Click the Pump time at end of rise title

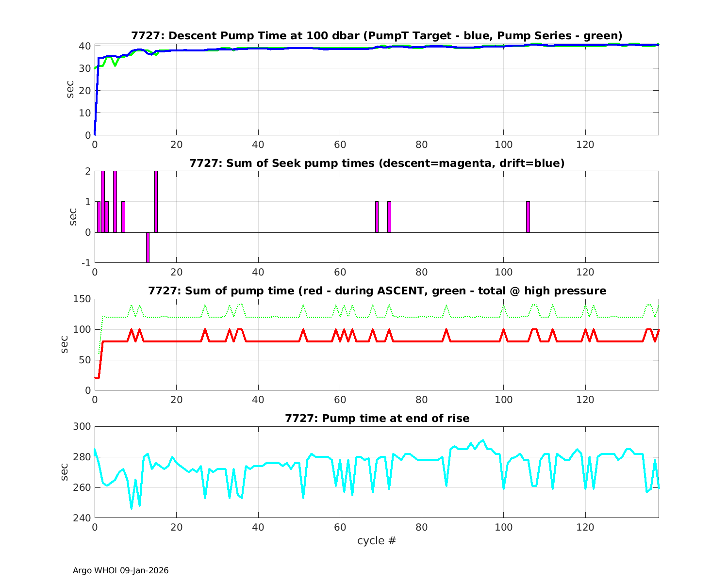(x=377, y=418)
